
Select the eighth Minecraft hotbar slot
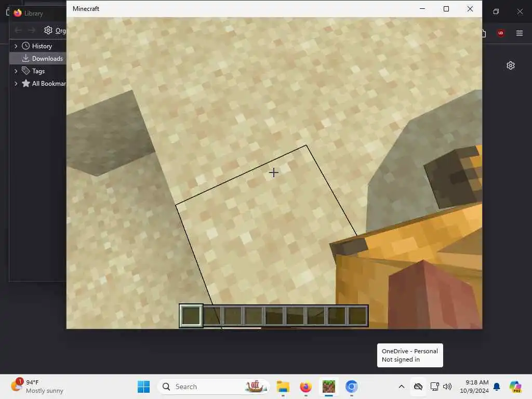tap(337, 315)
